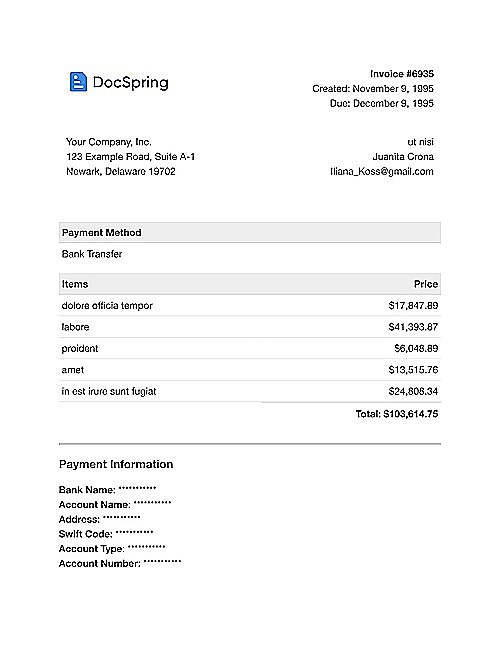Screen dimensions: 500x647
Task: Select the Bank Name field line
Action: [108, 490]
